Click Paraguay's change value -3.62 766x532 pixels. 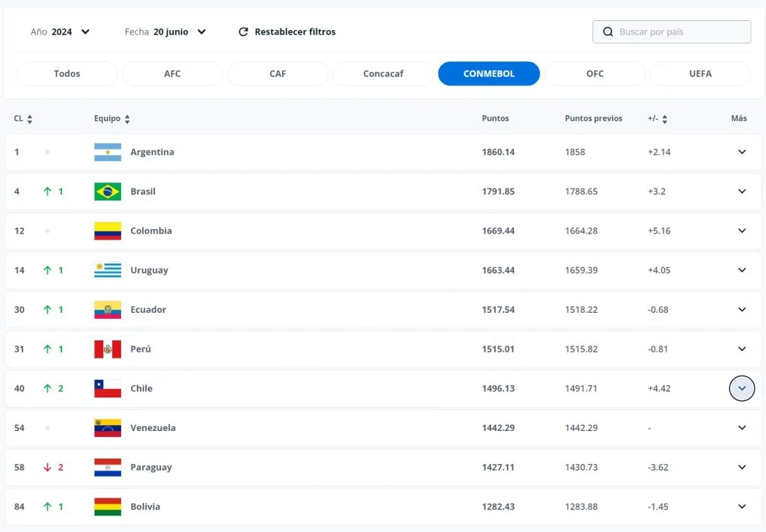click(658, 467)
